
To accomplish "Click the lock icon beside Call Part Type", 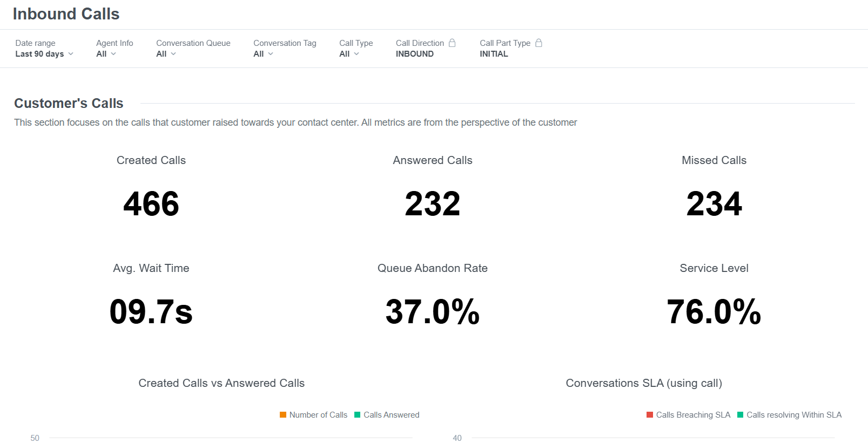I will point(539,43).
